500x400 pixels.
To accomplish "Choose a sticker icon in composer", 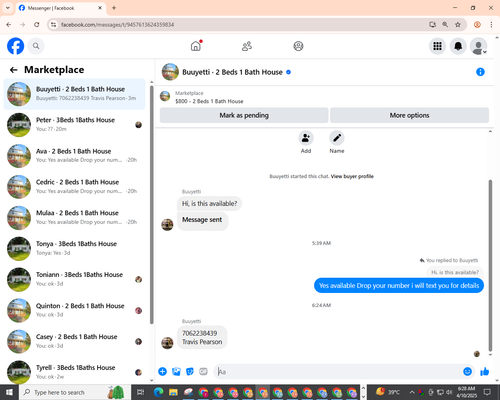I will tap(190, 371).
